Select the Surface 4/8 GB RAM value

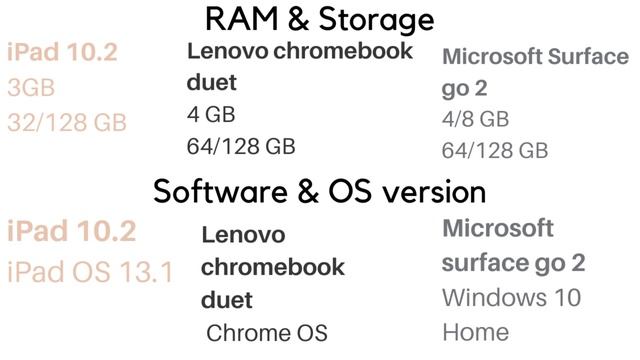click(x=476, y=119)
